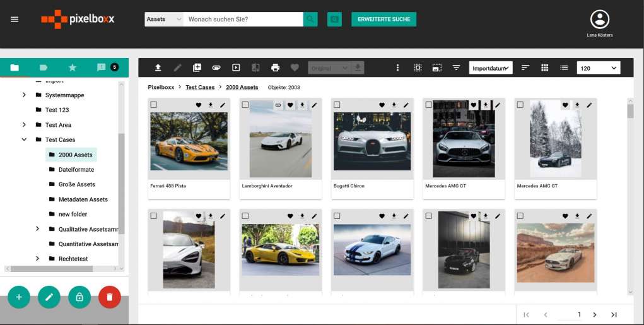Expand the Rechtetest folder
644x325 pixels.
tap(37, 259)
